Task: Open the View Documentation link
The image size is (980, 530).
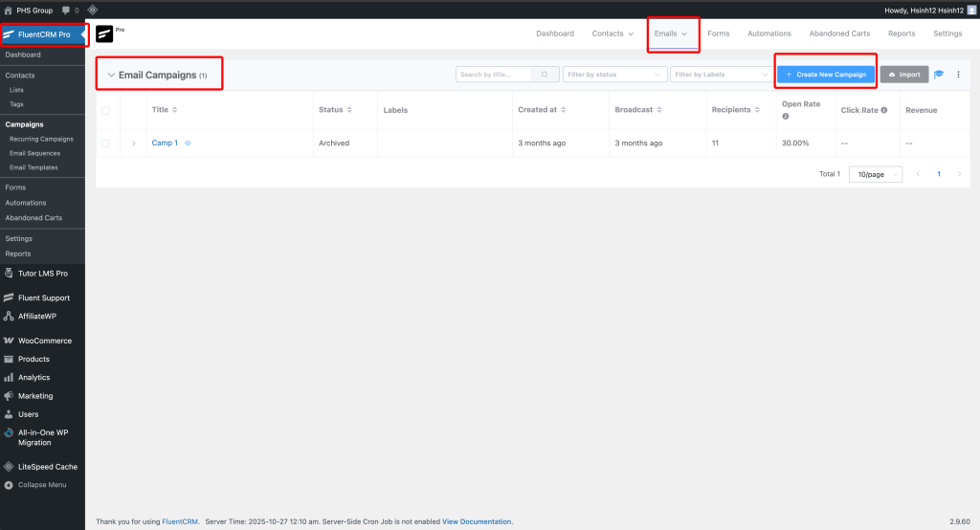Action: [x=477, y=521]
